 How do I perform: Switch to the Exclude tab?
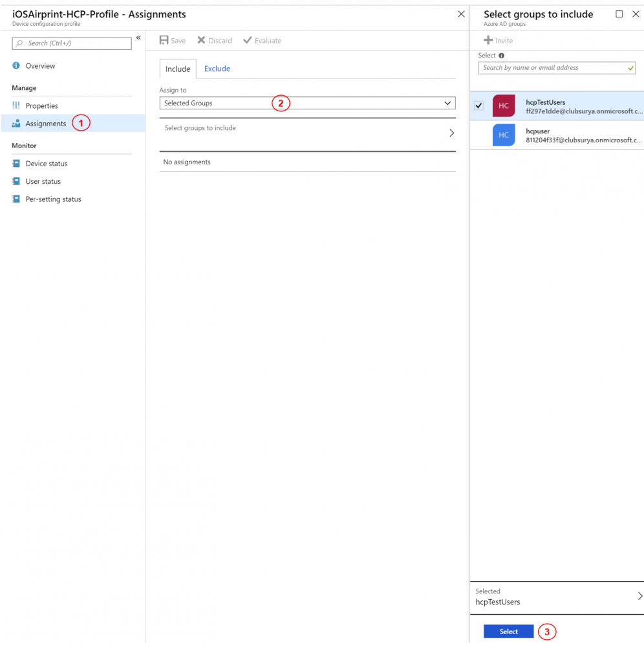tap(217, 69)
